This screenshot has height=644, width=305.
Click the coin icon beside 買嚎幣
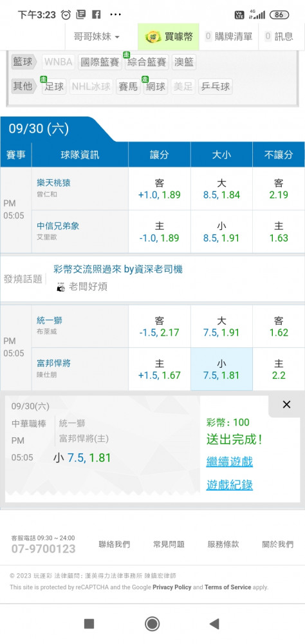(154, 37)
